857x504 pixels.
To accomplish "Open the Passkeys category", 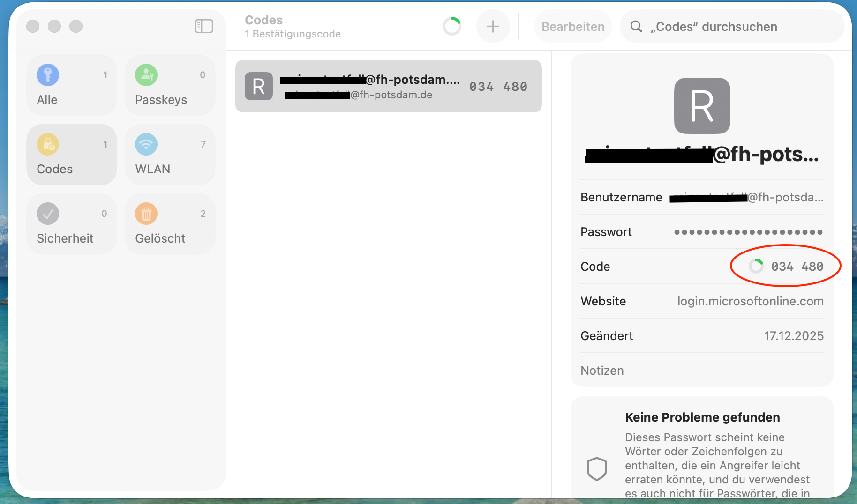I will coord(170,86).
